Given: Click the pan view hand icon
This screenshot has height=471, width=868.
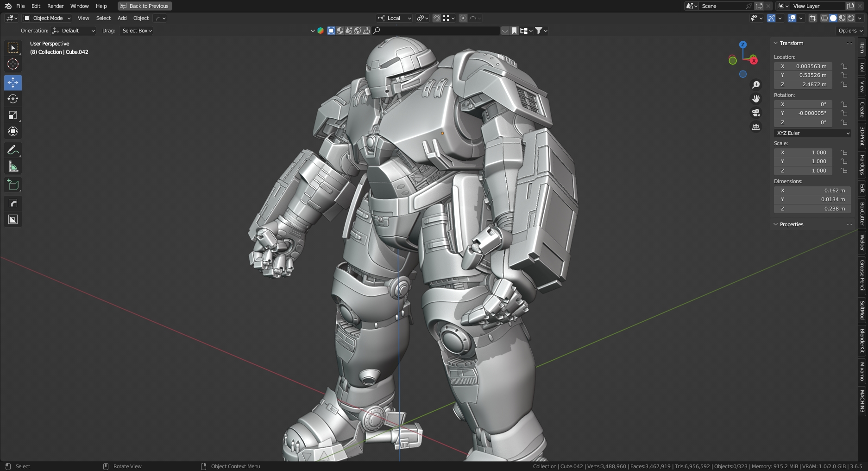Looking at the screenshot, I should click(756, 98).
